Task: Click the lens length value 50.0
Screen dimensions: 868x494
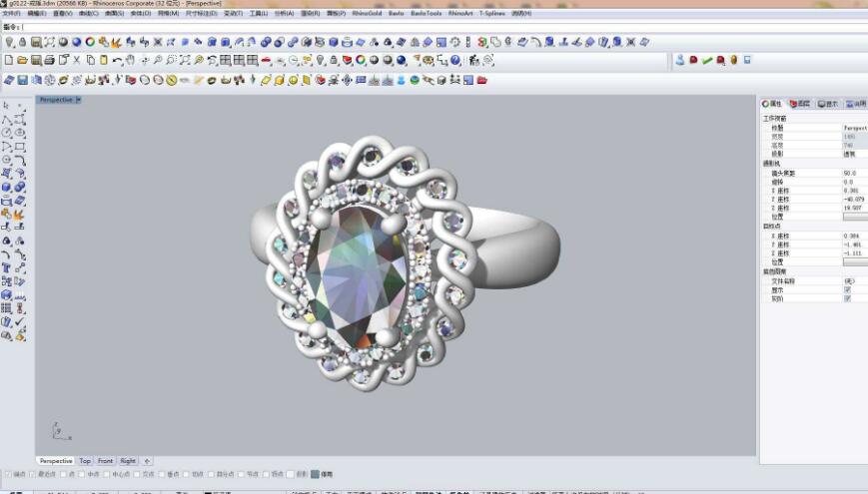Action: pos(850,173)
